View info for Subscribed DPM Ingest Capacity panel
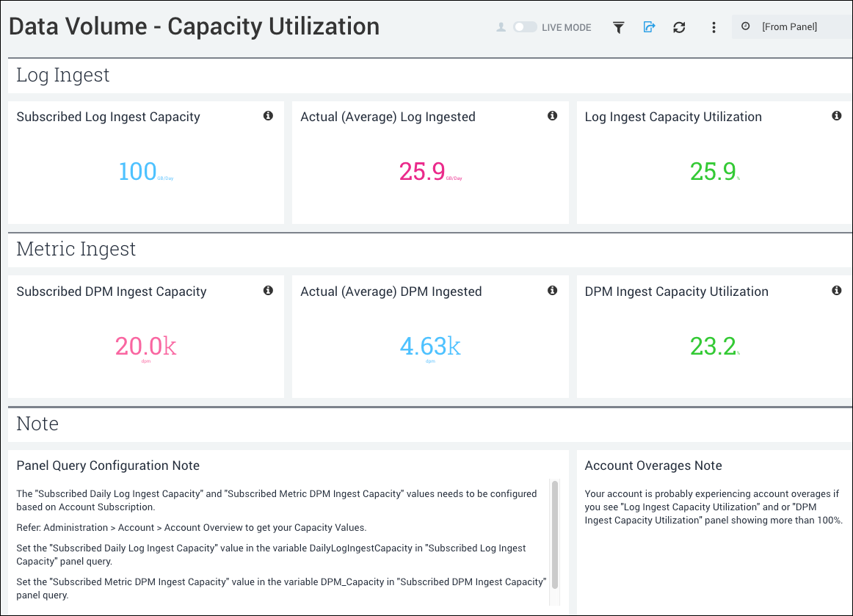Viewport: 853px width, 616px height. tap(268, 290)
